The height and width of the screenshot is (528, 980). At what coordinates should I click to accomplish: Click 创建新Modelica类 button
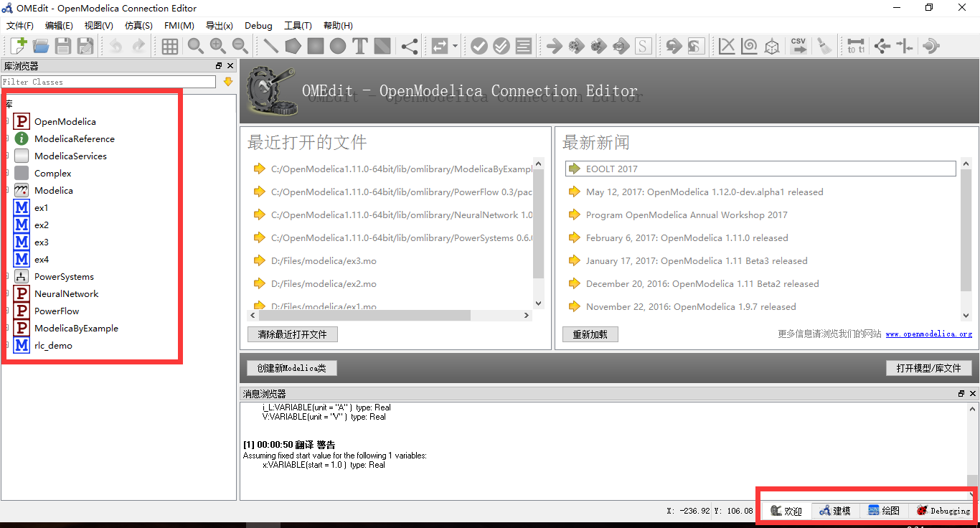[291, 368]
